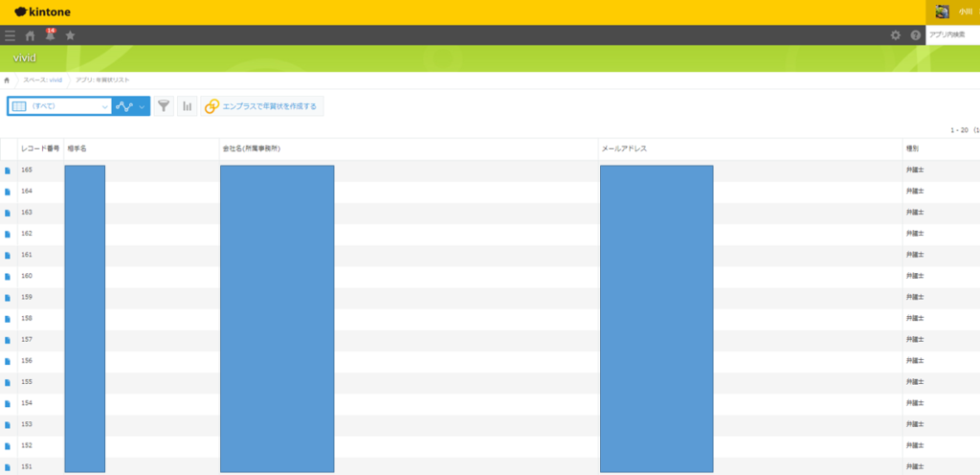This screenshot has height=475, width=980.
Task: Expand the graph view dropdown arrow
Action: [143, 106]
